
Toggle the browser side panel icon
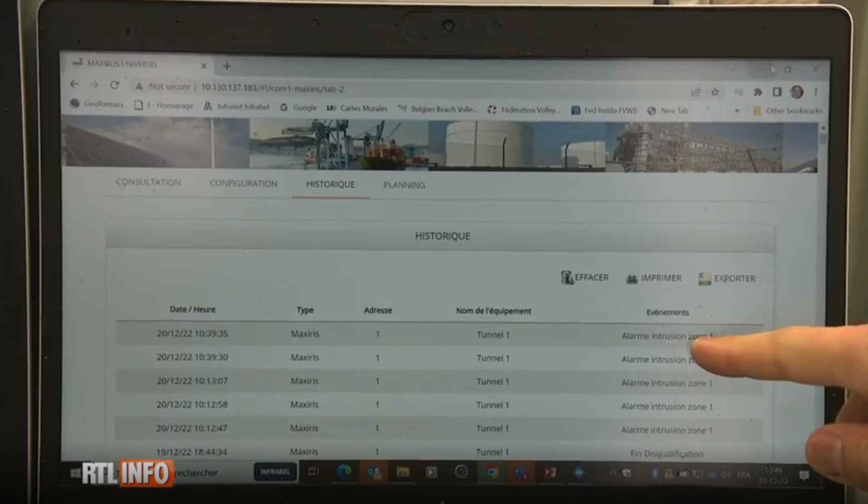point(777,92)
